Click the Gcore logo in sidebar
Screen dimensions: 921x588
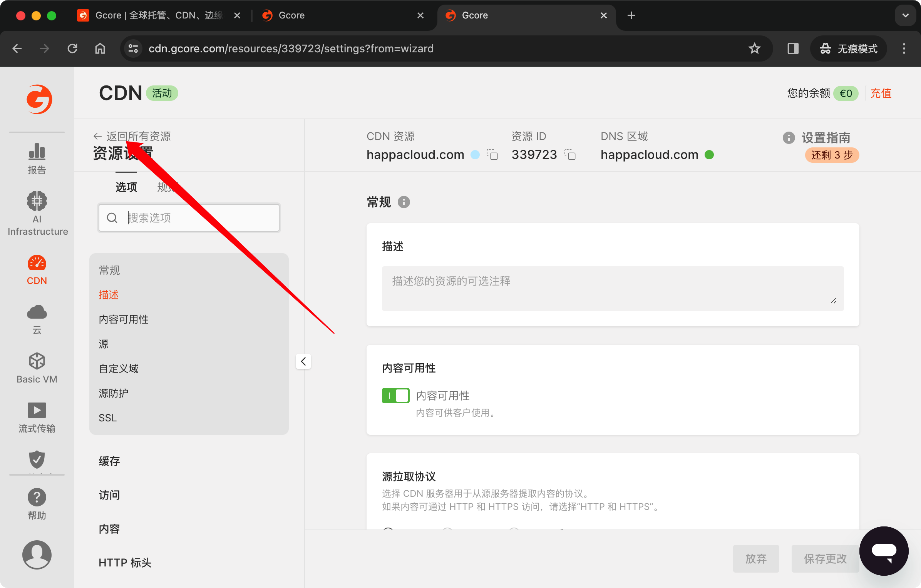(x=39, y=99)
